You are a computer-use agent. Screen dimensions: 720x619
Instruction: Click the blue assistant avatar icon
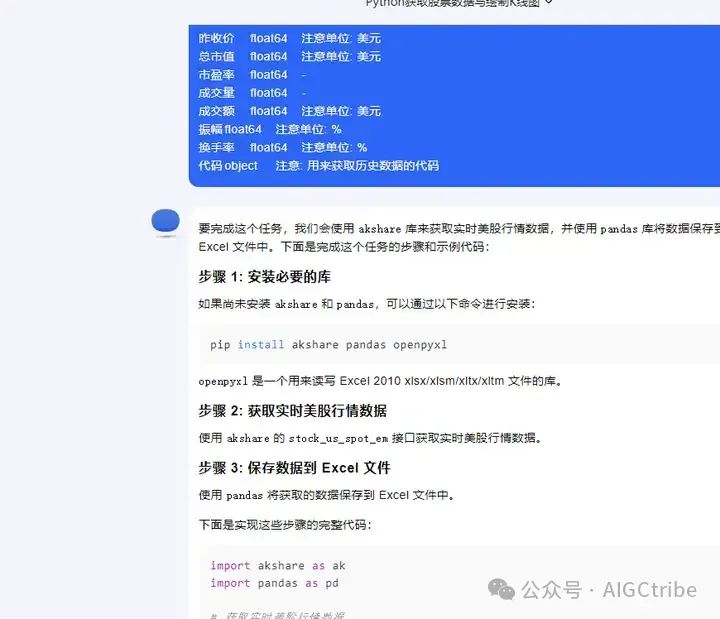[165, 221]
